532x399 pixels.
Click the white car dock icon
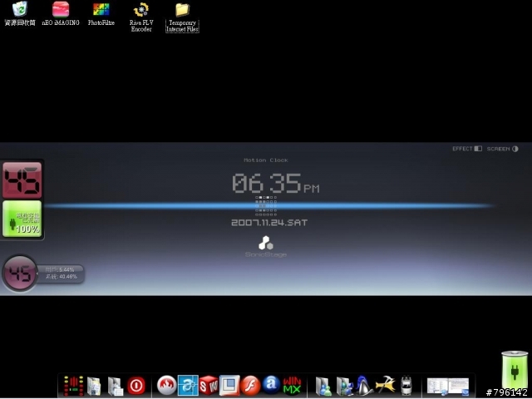tap(406, 386)
